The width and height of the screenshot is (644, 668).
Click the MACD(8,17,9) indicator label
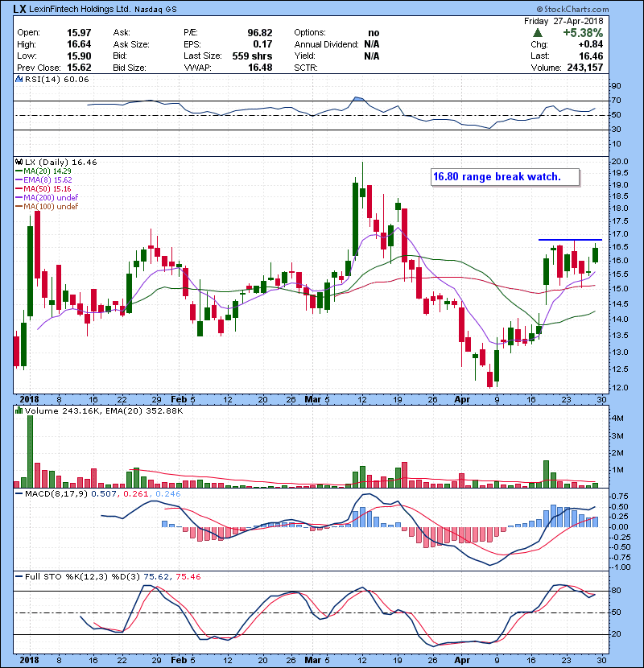click(56, 494)
